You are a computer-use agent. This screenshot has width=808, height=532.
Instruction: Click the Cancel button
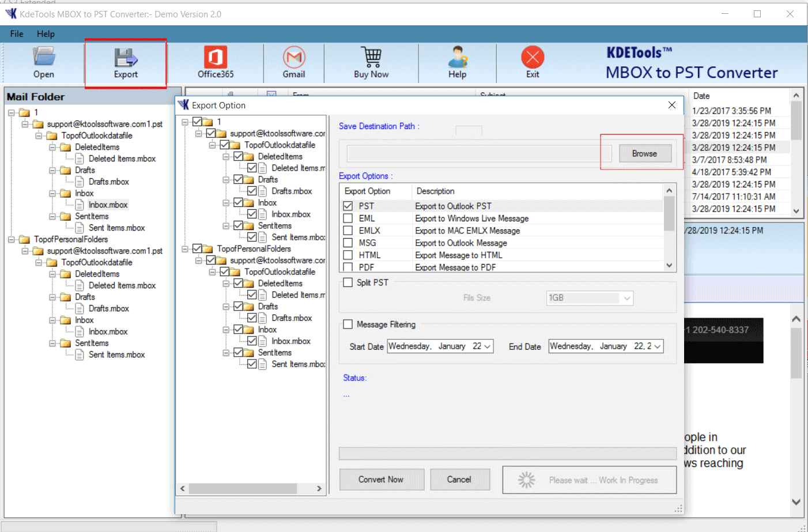[459, 480]
